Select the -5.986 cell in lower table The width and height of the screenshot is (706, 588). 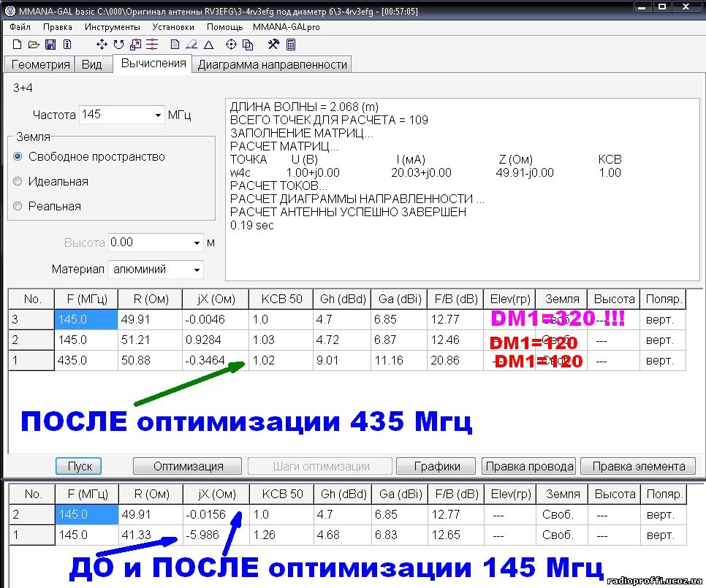[216, 535]
